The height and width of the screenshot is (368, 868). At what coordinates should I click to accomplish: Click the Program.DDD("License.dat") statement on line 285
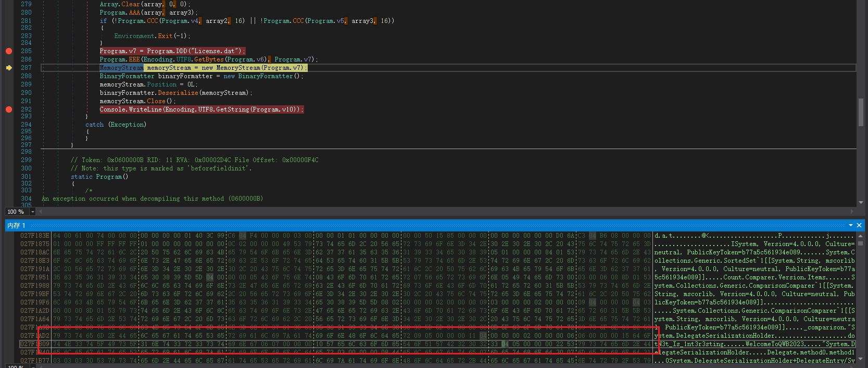click(172, 51)
